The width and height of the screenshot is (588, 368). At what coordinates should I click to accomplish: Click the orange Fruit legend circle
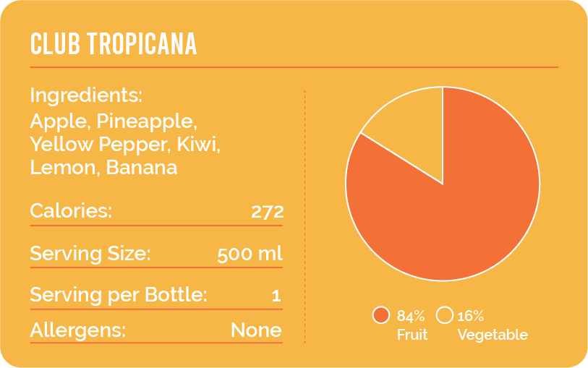(x=381, y=316)
